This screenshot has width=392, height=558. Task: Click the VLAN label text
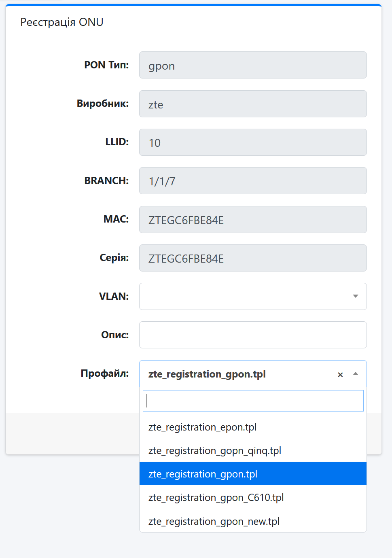114,297
